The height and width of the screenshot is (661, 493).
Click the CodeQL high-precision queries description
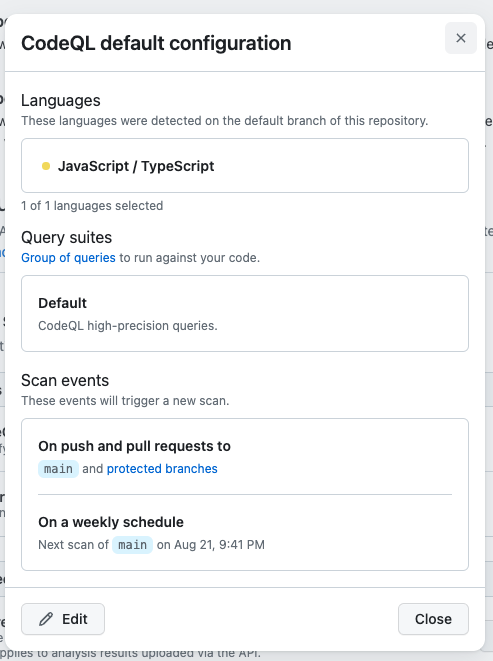pos(128,326)
